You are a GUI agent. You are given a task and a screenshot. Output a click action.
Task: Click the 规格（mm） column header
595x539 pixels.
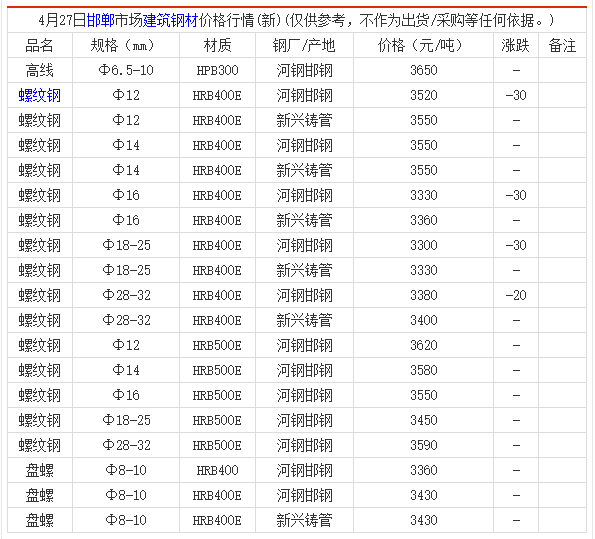pyautogui.click(x=126, y=46)
